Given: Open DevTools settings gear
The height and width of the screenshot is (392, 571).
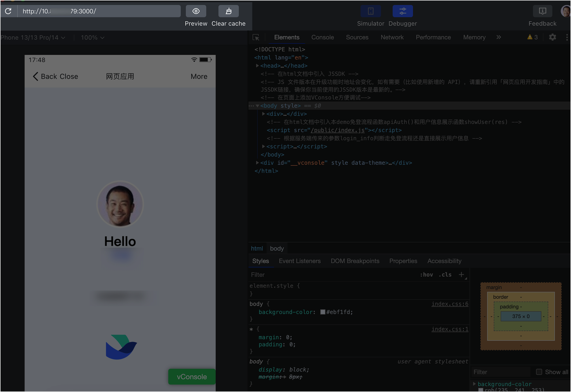Looking at the screenshot, I should [552, 37].
